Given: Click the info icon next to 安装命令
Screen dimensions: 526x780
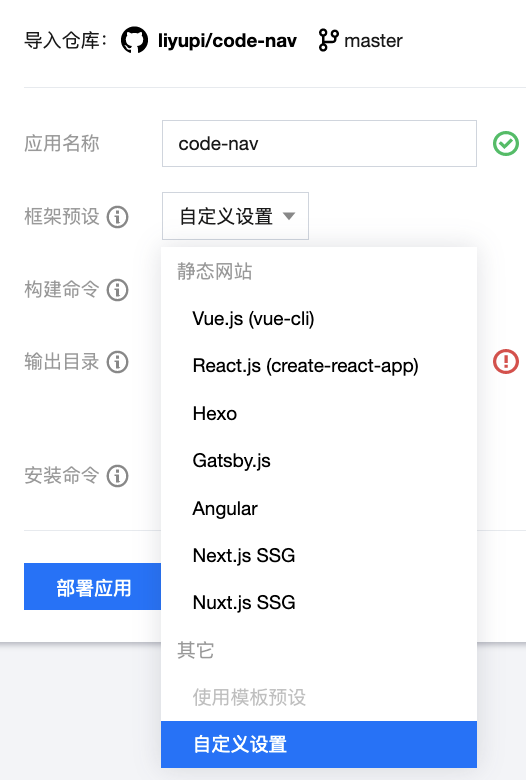Looking at the screenshot, I should 118,476.
